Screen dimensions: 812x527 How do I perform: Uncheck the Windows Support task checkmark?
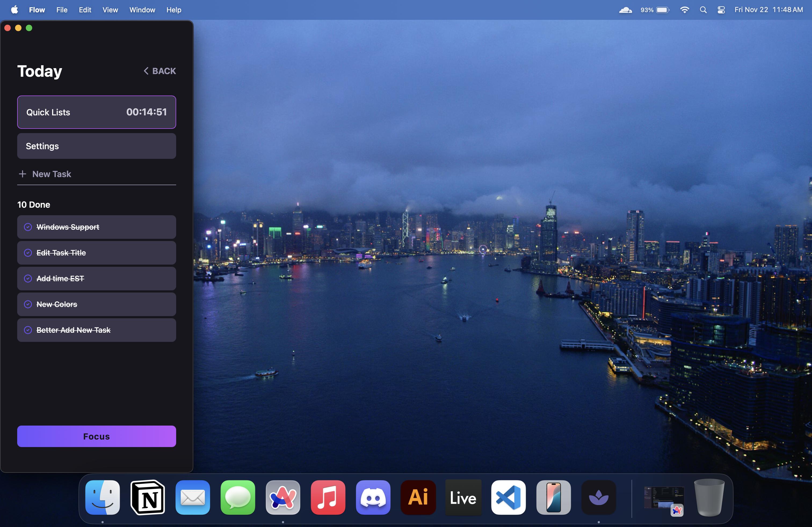coord(28,227)
